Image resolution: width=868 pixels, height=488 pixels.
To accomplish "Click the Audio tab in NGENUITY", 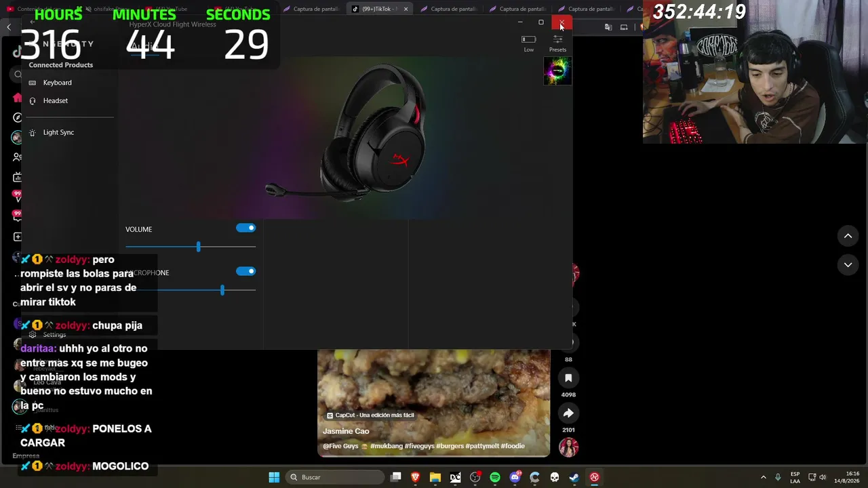I will click(144, 46).
